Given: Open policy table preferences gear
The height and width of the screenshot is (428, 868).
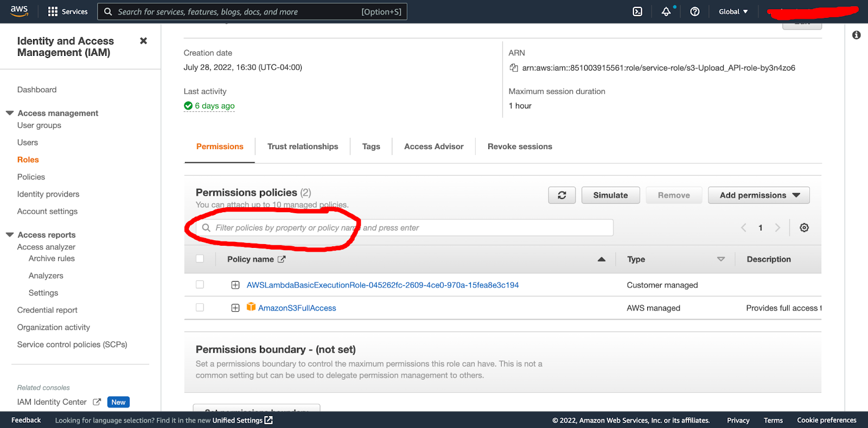Looking at the screenshot, I should click(x=805, y=228).
